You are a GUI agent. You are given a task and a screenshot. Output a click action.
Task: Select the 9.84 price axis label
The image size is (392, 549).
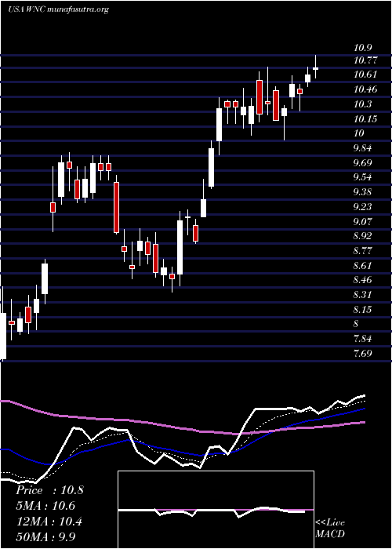(x=362, y=148)
